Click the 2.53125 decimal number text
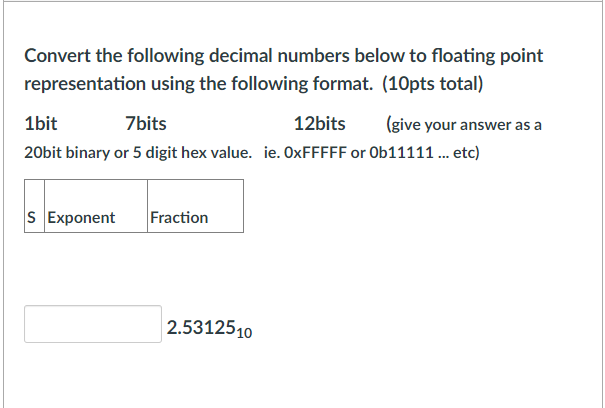This screenshot has width=605, height=408. coord(201,327)
